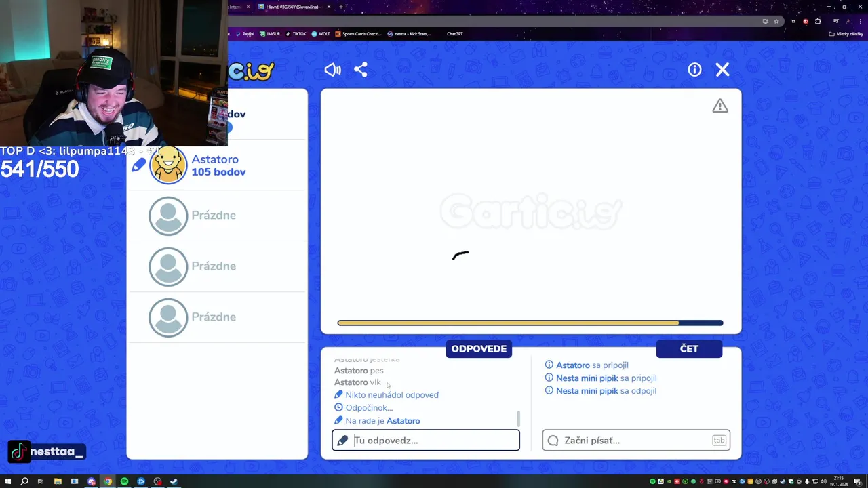Open File Explorer from taskbar
Viewport: 868px width, 488px height.
[58, 481]
